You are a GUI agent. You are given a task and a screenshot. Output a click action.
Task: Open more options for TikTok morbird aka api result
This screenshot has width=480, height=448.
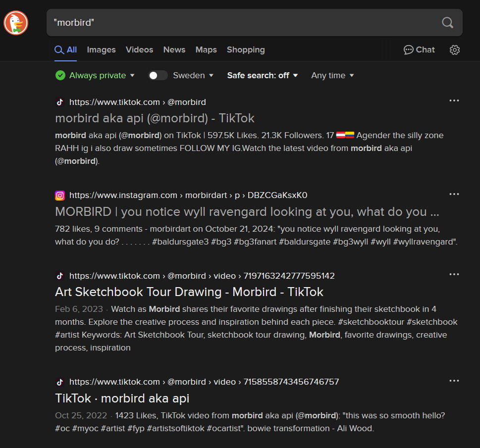454,381
